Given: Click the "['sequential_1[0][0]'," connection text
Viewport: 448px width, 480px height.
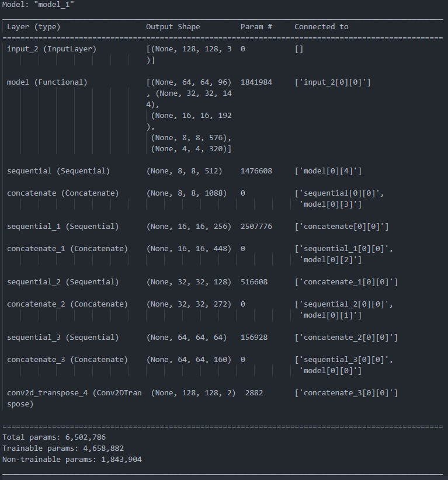Looking at the screenshot, I should 344,249.
